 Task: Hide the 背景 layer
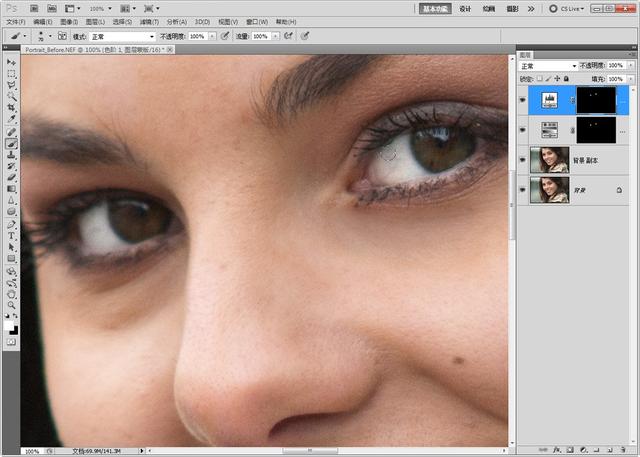point(523,190)
